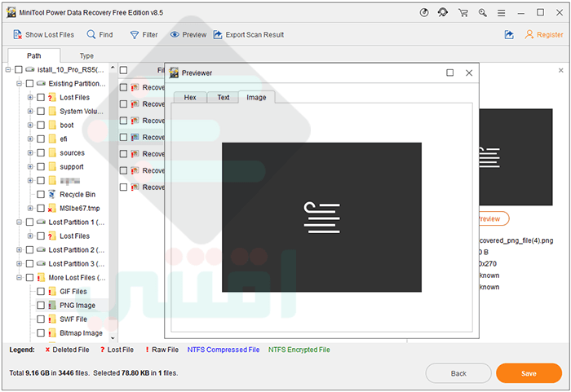Click the Preview button behind the Previewer
The width and height of the screenshot is (571, 392).
coord(494,218)
